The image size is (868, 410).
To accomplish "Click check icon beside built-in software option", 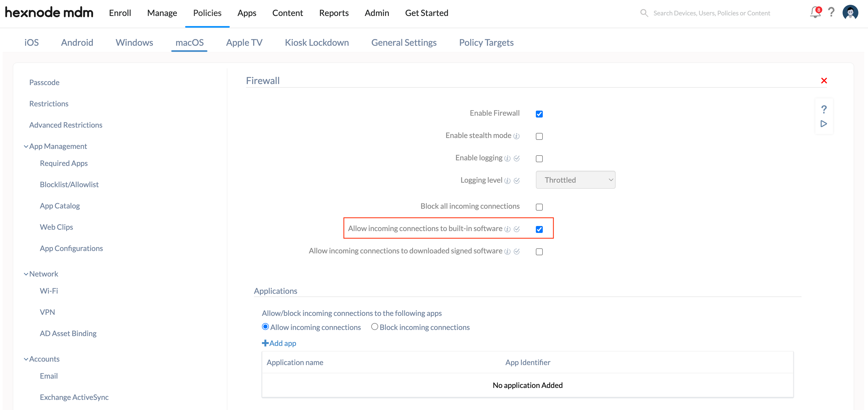I will coord(516,229).
